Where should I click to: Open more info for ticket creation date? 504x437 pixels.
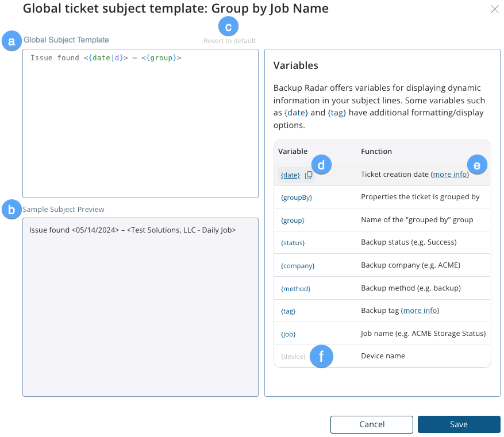(450, 175)
